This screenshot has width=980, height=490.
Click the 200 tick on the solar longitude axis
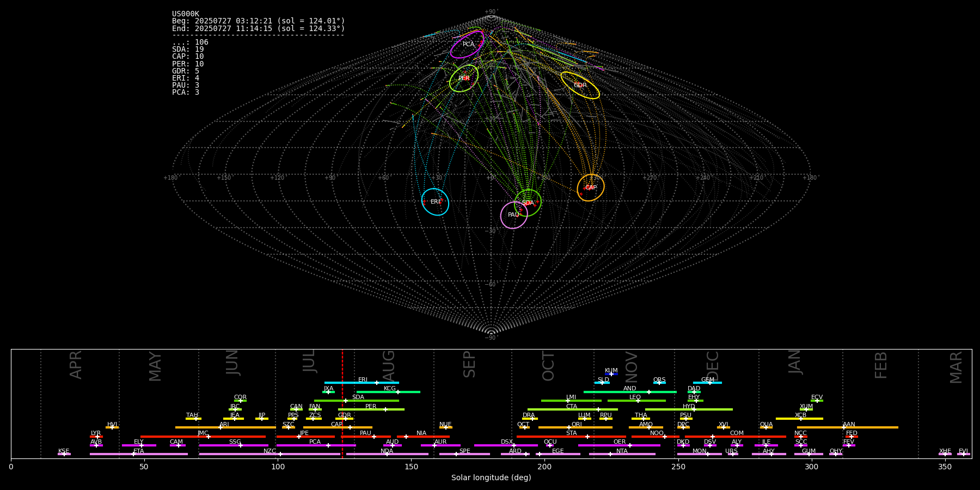point(544,467)
